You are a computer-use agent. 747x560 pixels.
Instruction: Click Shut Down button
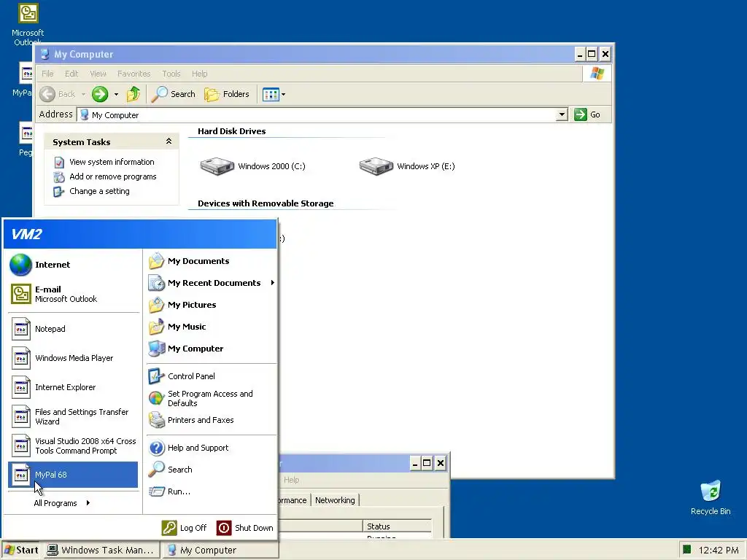tap(245, 528)
